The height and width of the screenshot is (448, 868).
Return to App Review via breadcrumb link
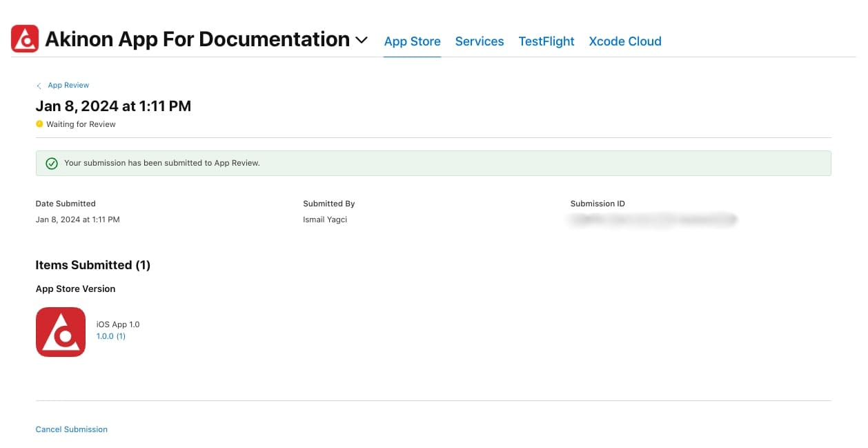(x=68, y=86)
